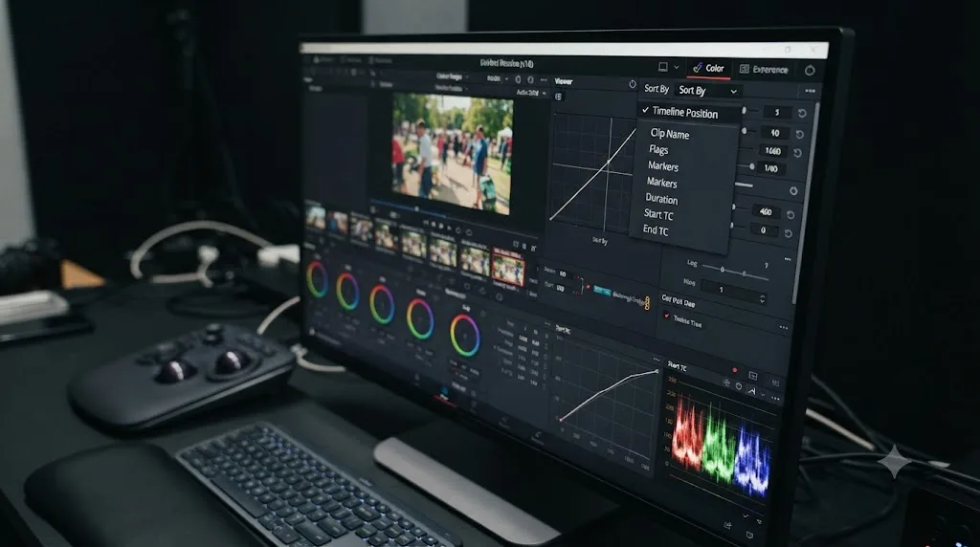Open the Experience tab
980x547 pixels.
pos(763,69)
